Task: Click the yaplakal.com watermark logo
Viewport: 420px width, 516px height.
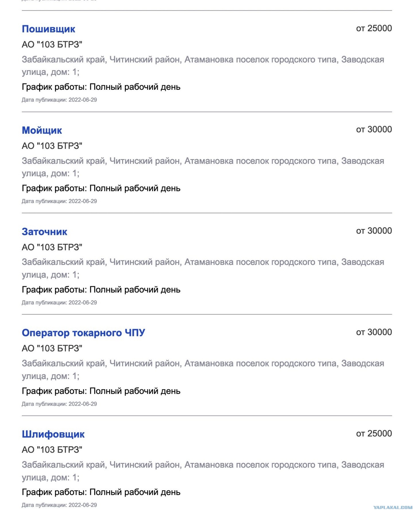Action: [393, 507]
